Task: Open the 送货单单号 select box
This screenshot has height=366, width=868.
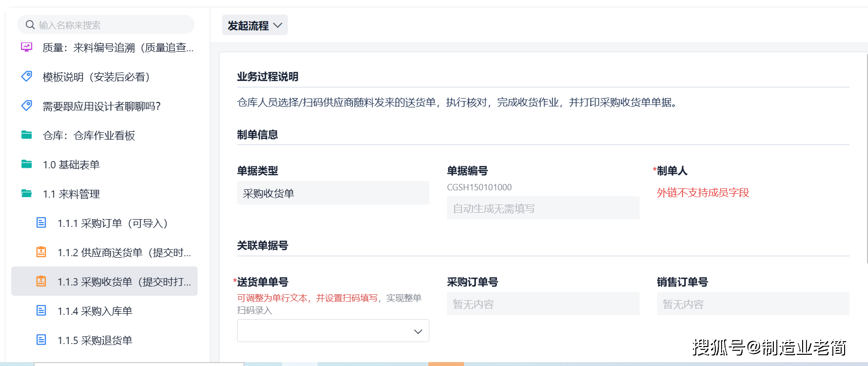Action: tap(333, 331)
